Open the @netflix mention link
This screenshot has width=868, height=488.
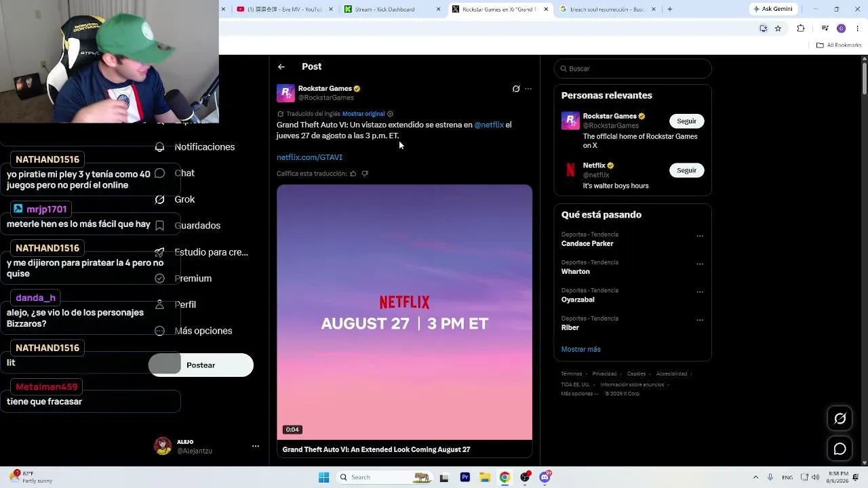tap(489, 125)
